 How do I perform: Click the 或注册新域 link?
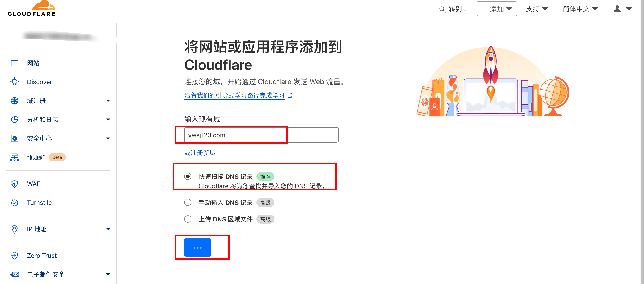tap(200, 153)
